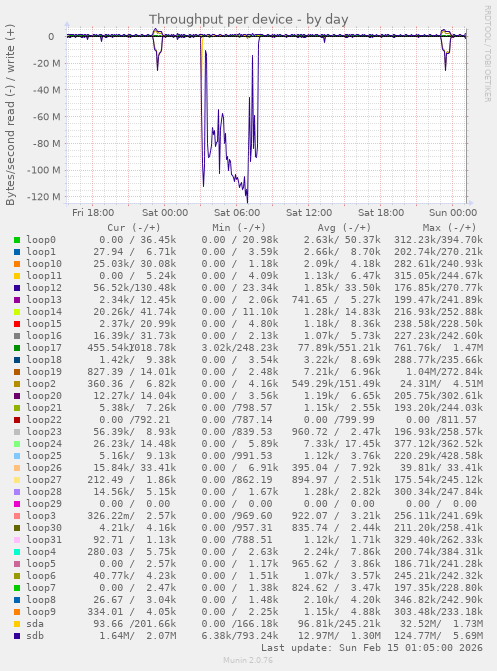Click sda max value '32.52M/ 1.73M'
Screen dimensions: 497x671
pyautogui.click(x=441, y=623)
